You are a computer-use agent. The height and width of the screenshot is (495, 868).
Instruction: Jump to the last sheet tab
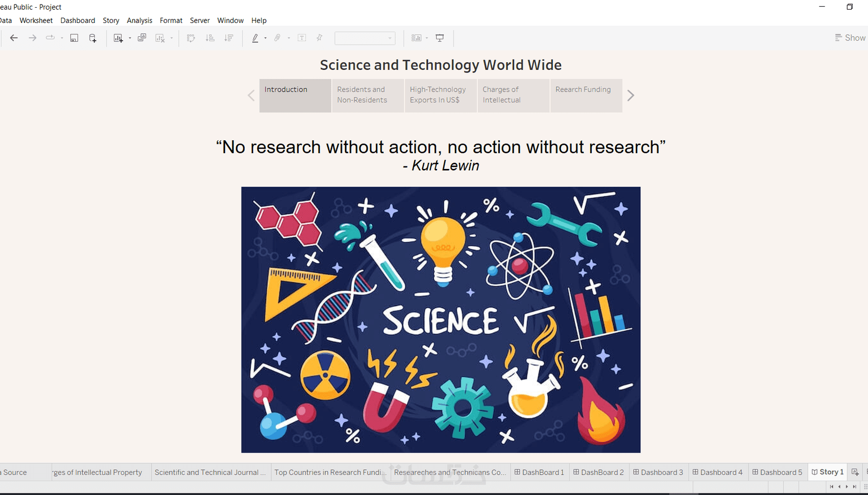854,487
